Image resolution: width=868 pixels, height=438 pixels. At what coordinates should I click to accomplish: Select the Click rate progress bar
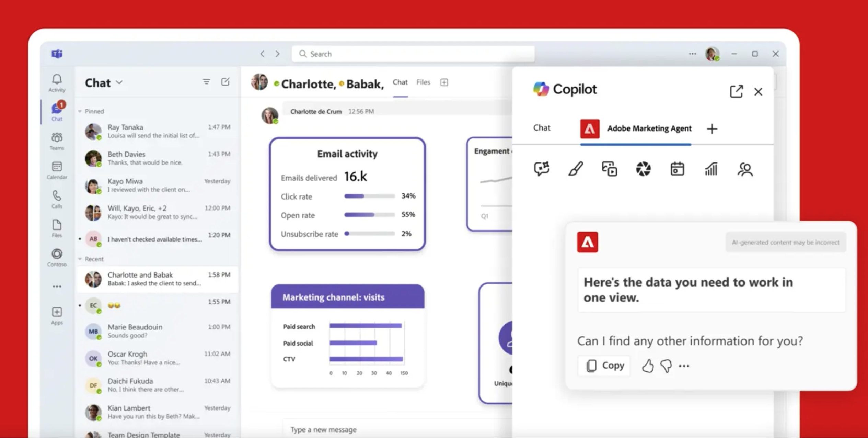coord(368,196)
